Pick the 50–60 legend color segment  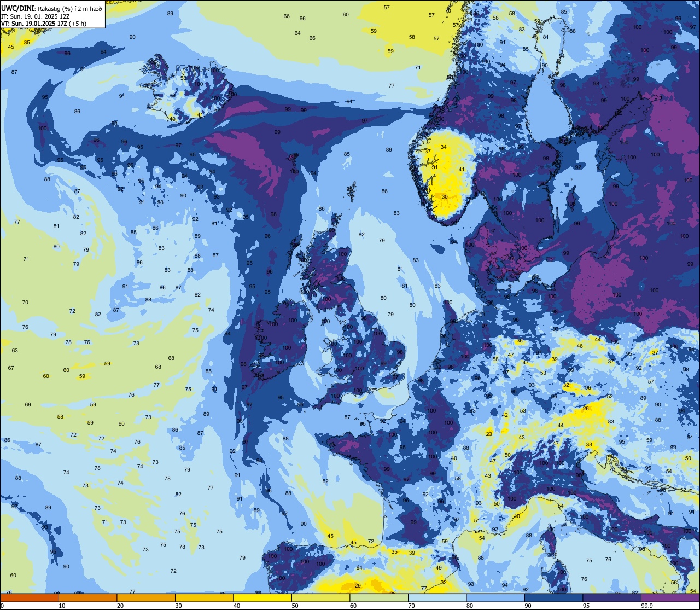click(320, 597)
